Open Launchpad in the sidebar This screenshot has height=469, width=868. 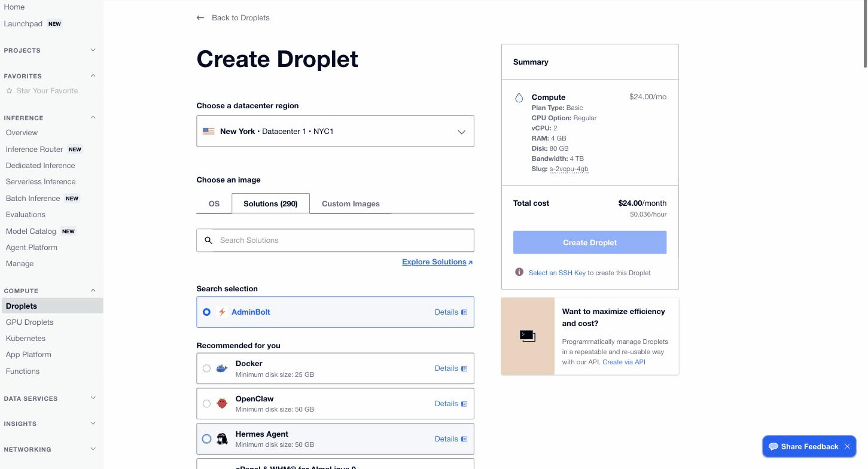23,24
